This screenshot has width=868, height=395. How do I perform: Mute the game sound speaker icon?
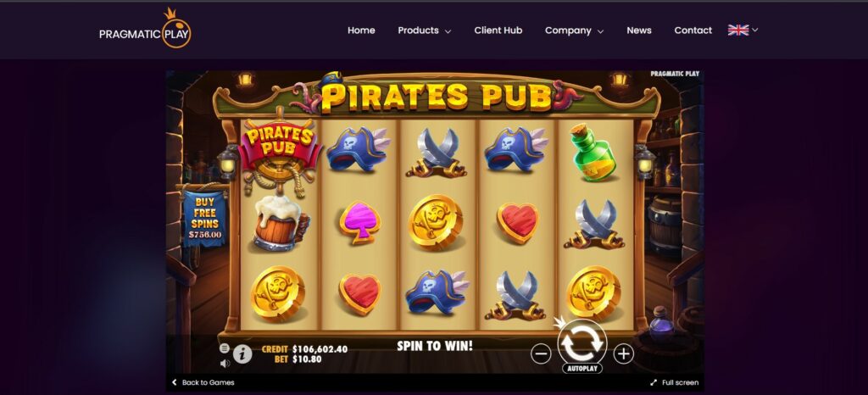coord(225,364)
